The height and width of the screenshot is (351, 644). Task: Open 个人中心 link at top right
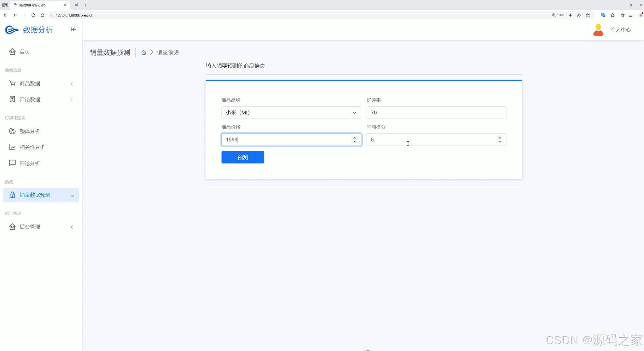click(620, 30)
